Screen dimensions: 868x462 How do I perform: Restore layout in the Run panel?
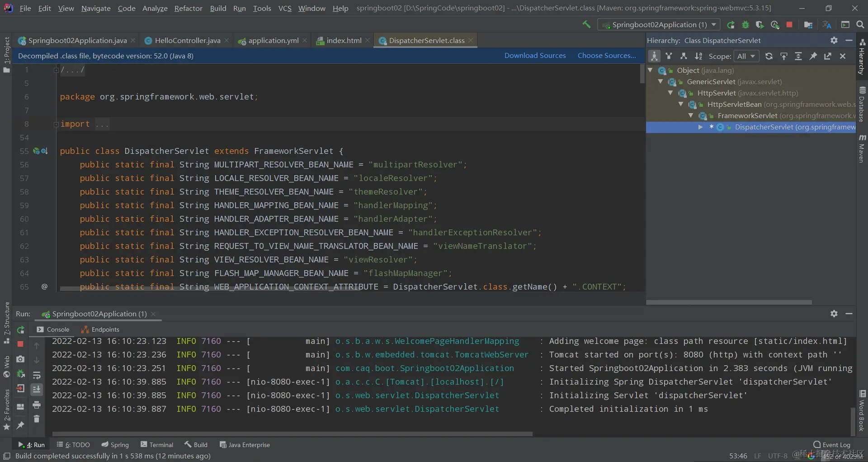20,406
